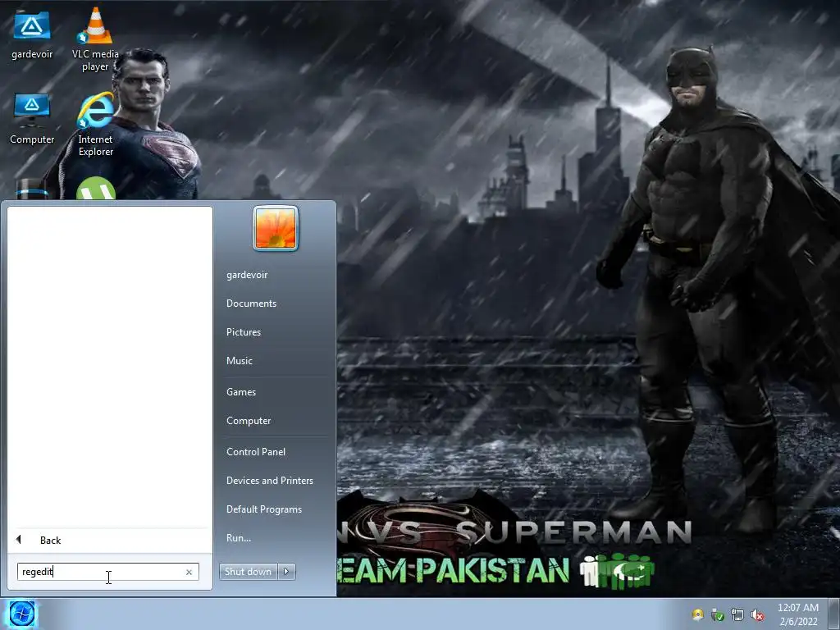Click the disc tray icon in the system tray
Image resolution: width=840 pixels, height=630 pixels.
point(697,615)
